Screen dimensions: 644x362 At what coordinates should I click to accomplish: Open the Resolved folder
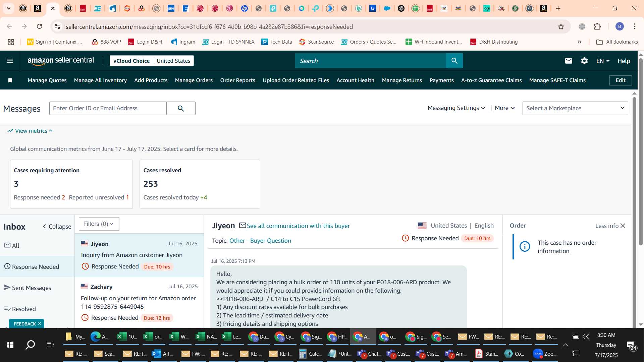point(37,309)
